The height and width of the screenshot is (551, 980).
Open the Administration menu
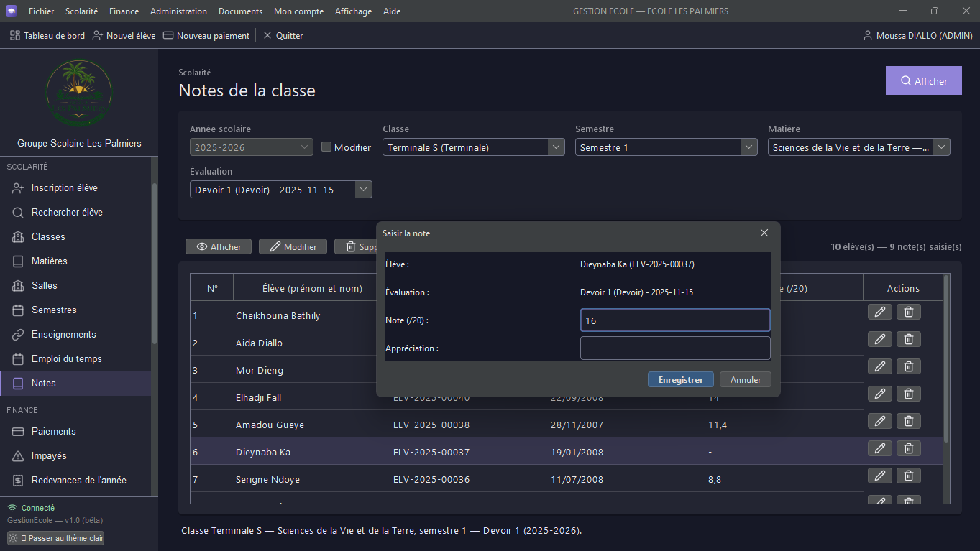point(178,11)
